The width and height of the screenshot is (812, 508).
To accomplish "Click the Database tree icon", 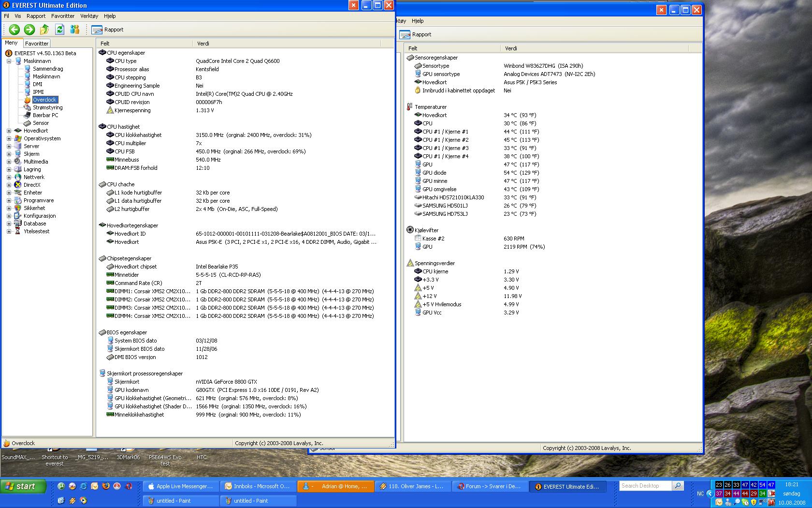I will tap(18, 224).
